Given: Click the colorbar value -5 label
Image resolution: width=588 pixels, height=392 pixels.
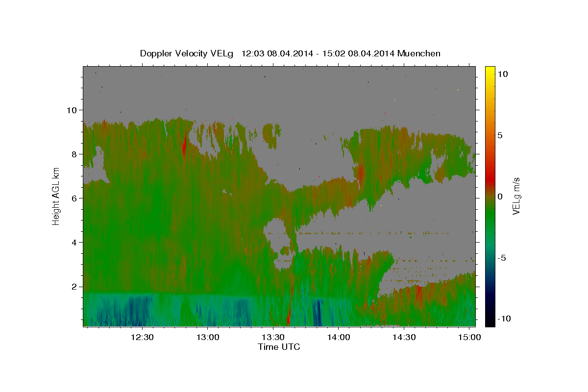Looking at the screenshot, I should pos(501,258).
